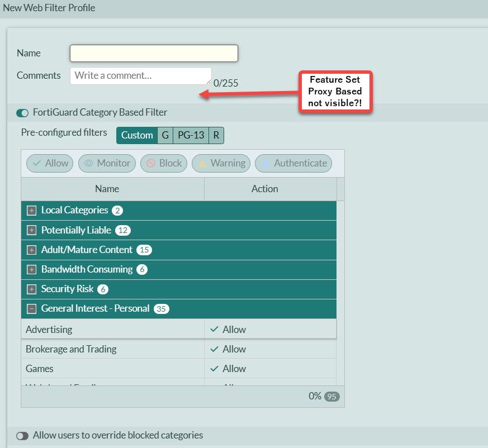Select the PG-13 pre-configured filter
This screenshot has height=448, width=488.
[191, 135]
